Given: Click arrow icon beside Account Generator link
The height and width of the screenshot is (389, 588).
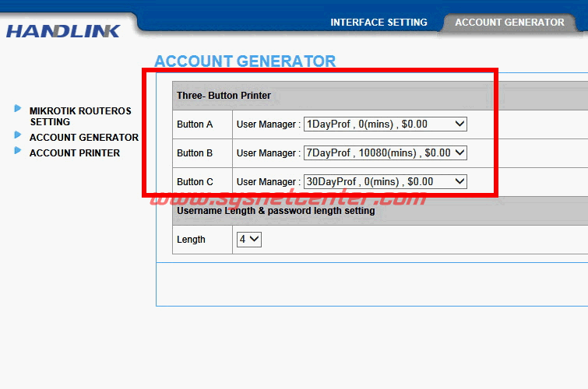Looking at the screenshot, I should tap(18, 135).
